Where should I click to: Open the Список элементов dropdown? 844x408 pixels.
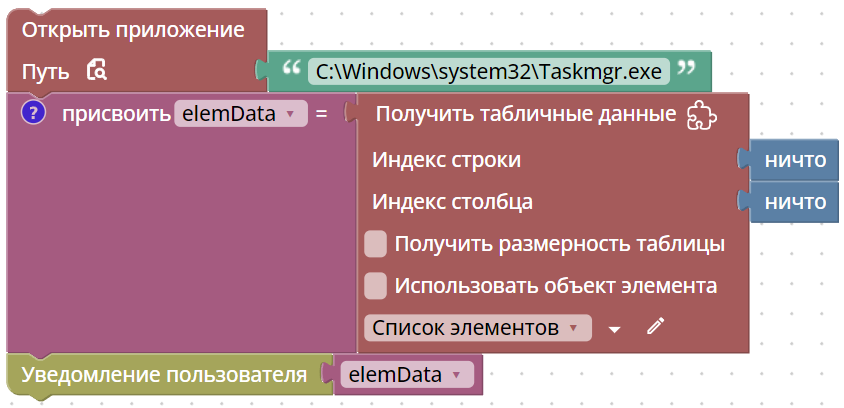point(477,327)
